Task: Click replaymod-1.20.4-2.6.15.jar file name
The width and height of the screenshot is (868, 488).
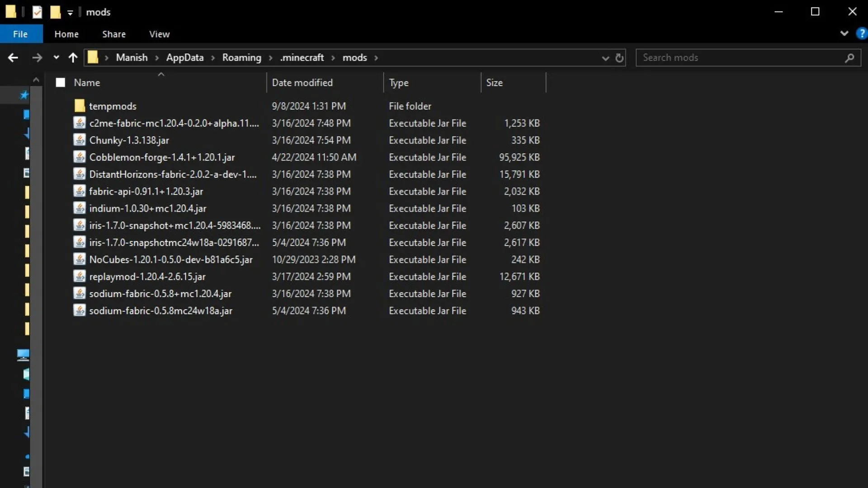Action: (x=147, y=277)
